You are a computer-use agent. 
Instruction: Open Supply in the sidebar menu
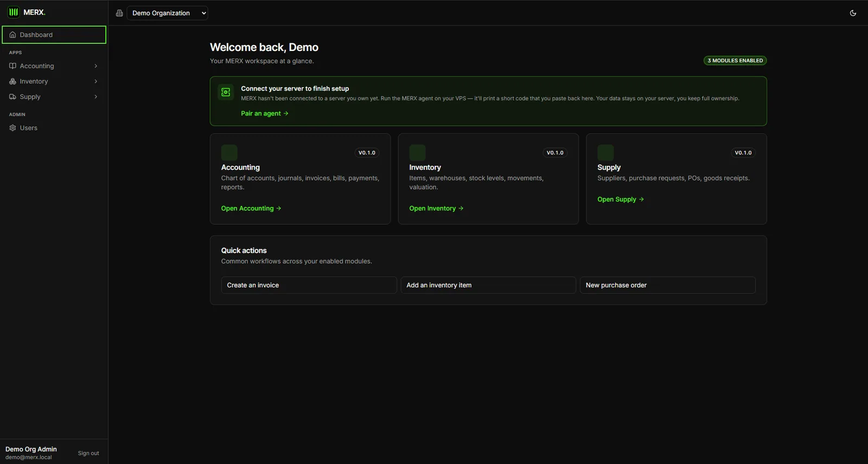tap(54, 96)
